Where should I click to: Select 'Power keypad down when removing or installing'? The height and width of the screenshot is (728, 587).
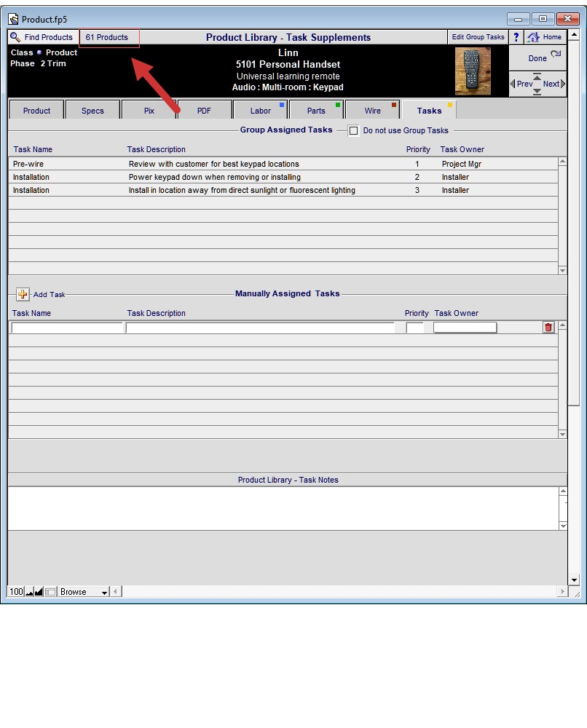tap(215, 177)
